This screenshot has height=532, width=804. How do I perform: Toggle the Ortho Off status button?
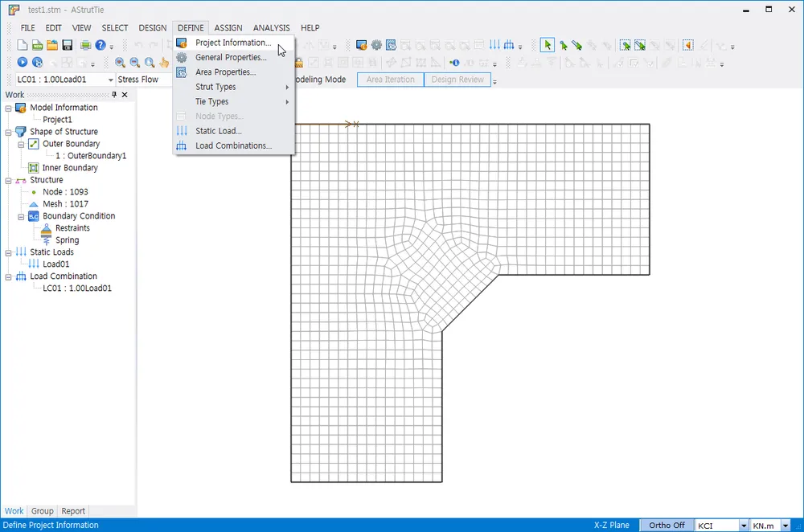[x=667, y=525]
